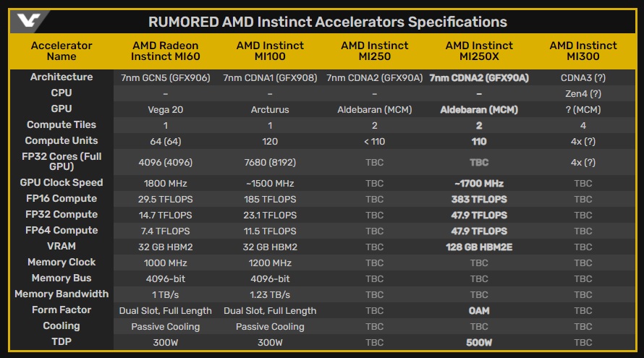Click the ~1700 MHz GPU clock value

(x=478, y=184)
